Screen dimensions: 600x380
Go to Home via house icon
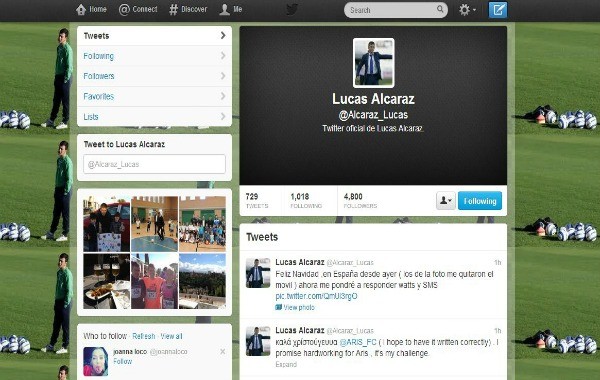point(81,9)
